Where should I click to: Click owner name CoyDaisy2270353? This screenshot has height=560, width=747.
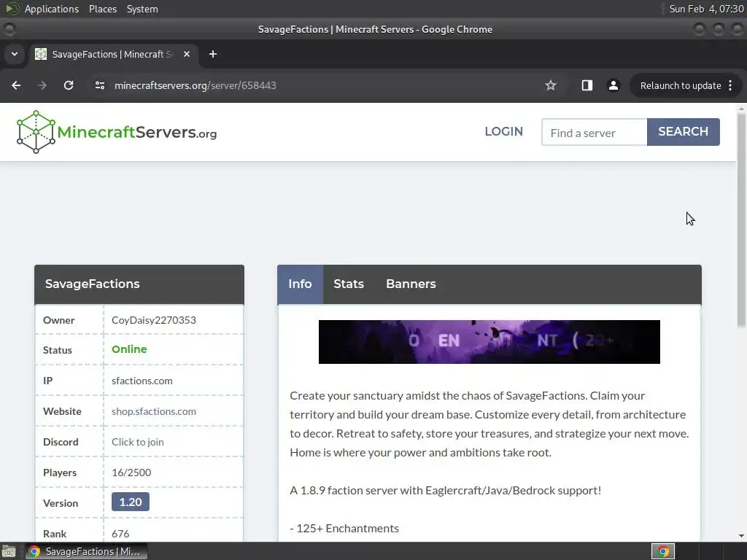coord(153,320)
